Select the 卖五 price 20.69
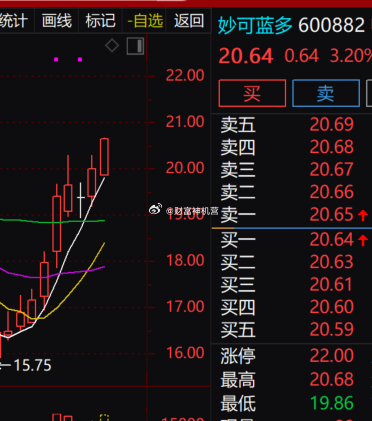The image size is (372, 421). pyautogui.click(x=331, y=125)
